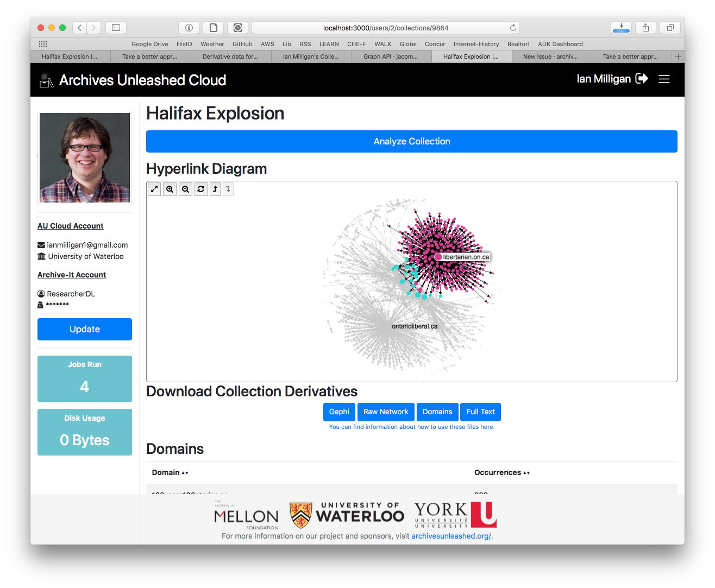Click the Mellon Foundation logo

click(x=246, y=515)
